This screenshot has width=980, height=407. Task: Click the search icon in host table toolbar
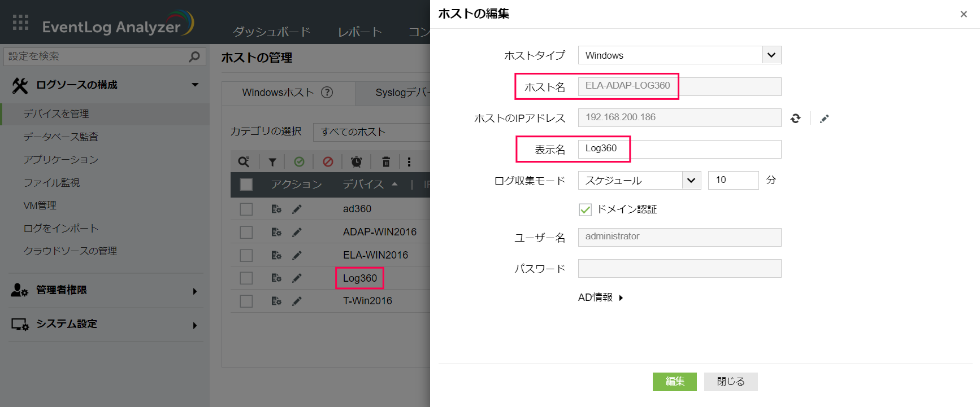tap(244, 162)
